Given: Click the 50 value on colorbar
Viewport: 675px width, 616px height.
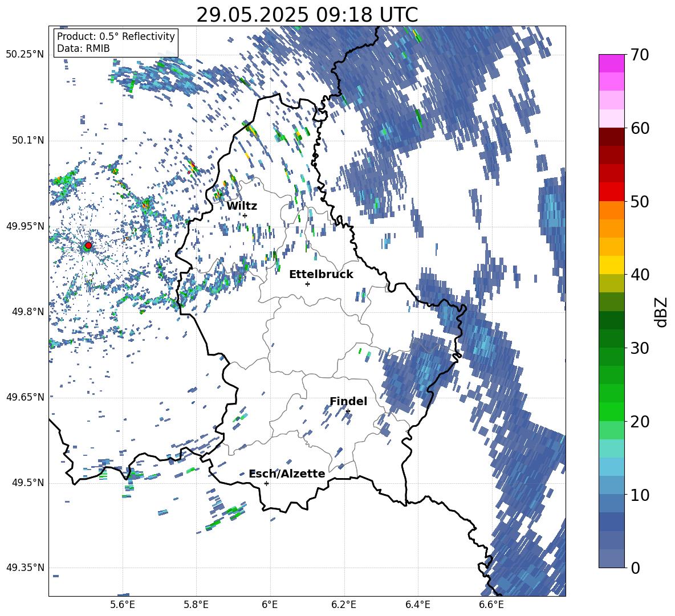Looking at the screenshot, I should [640, 202].
